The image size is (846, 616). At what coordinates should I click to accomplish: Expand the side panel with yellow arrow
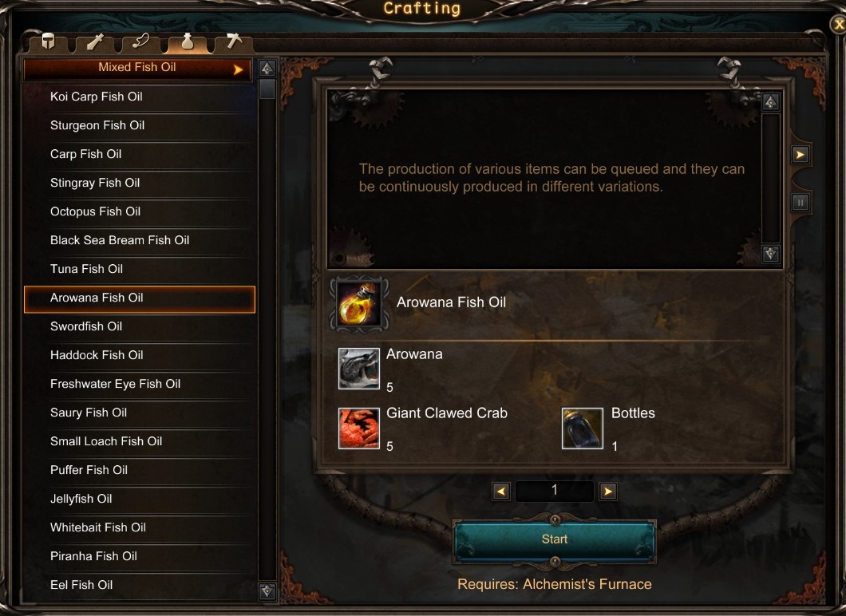801,155
